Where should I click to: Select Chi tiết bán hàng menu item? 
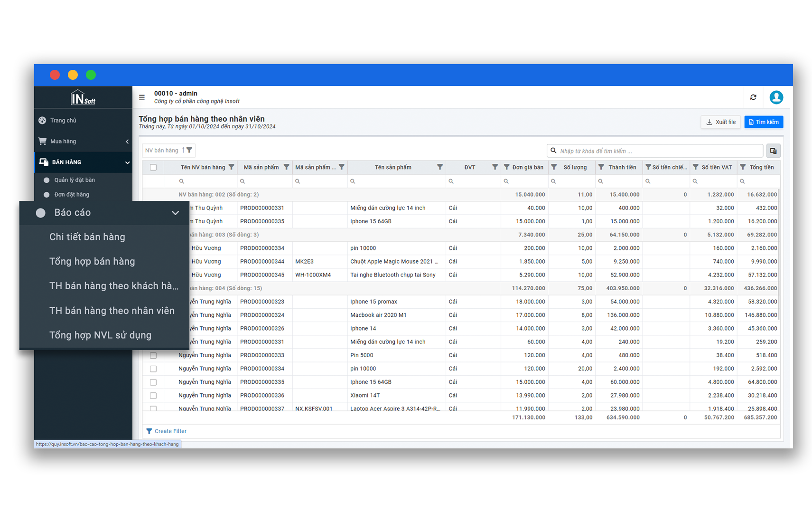[87, 237]
